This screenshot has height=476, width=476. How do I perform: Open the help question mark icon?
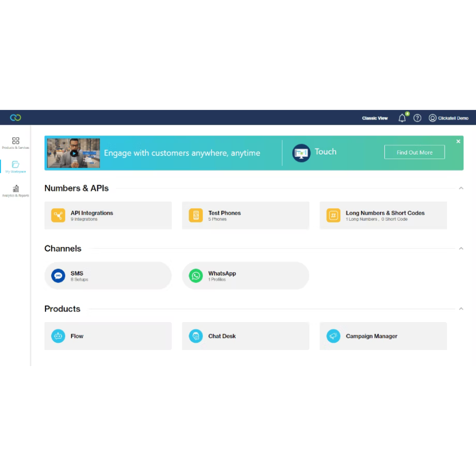click(417, 118)
